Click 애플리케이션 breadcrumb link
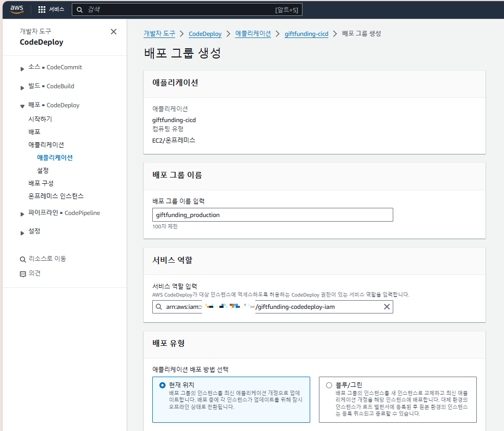 [x=253, y=33]
